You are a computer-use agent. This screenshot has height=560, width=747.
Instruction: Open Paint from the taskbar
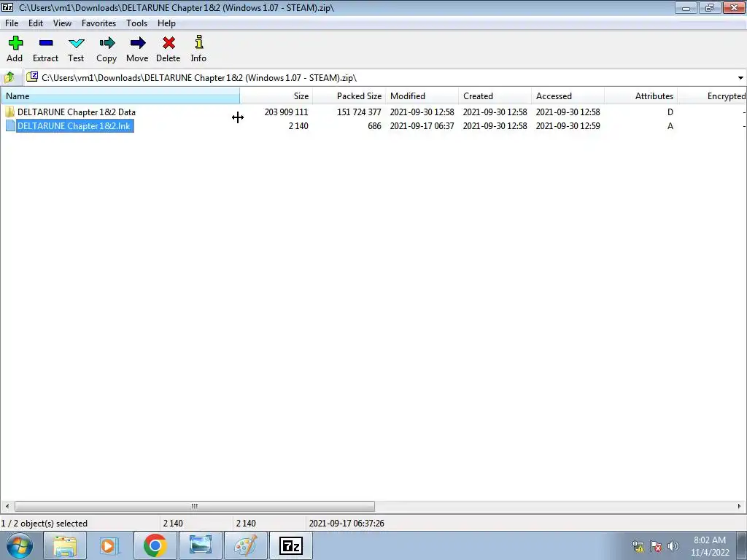pyautogui.click(x=245, y=545)
